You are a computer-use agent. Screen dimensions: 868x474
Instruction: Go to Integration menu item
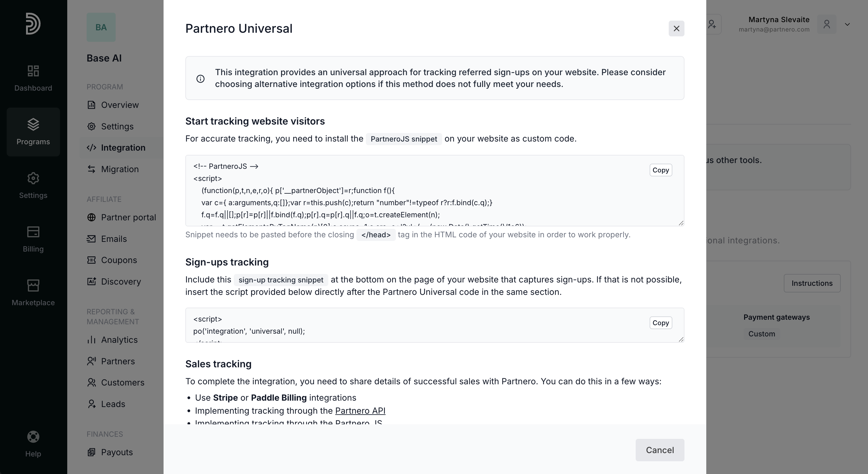[123, 148]
